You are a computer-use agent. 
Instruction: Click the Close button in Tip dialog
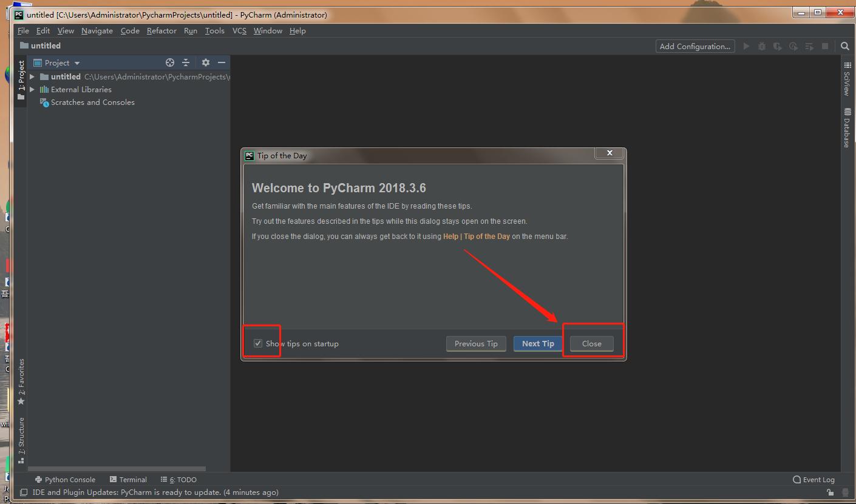[x=592, y=344]
